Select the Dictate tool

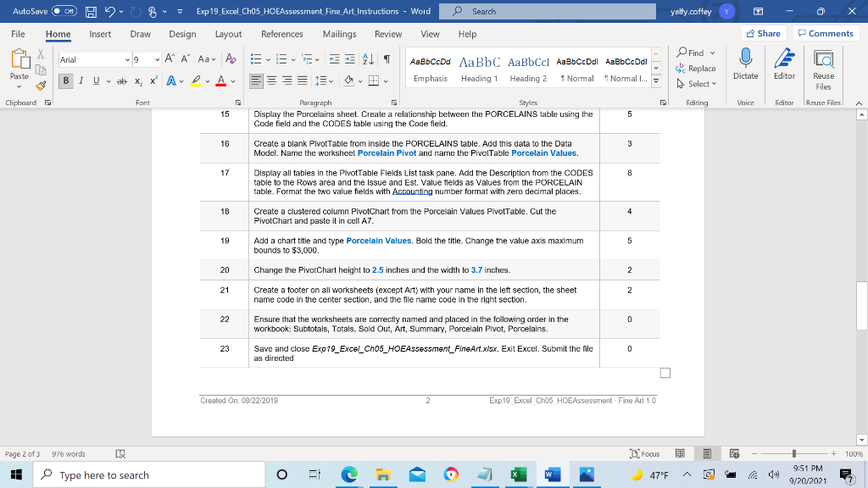pos(745,68)
